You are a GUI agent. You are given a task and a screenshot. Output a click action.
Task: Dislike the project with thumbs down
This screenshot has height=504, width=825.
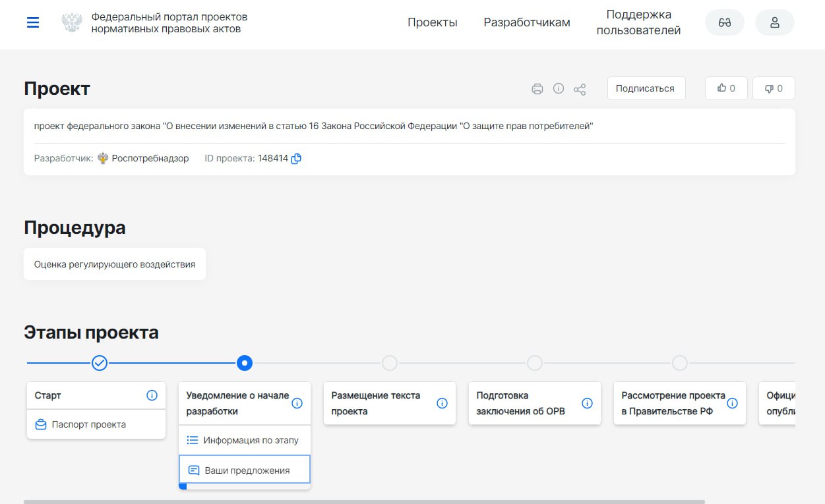point(774,88)
